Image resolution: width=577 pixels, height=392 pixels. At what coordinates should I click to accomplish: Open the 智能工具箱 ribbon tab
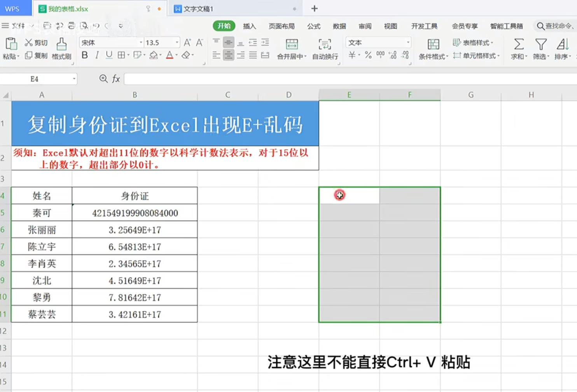click(506, 26)
